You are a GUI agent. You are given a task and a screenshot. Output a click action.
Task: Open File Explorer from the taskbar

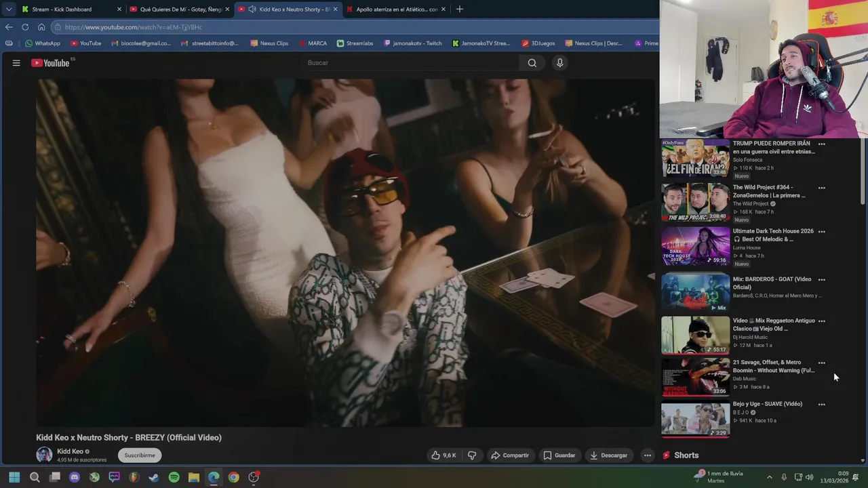tap(194, 477)
